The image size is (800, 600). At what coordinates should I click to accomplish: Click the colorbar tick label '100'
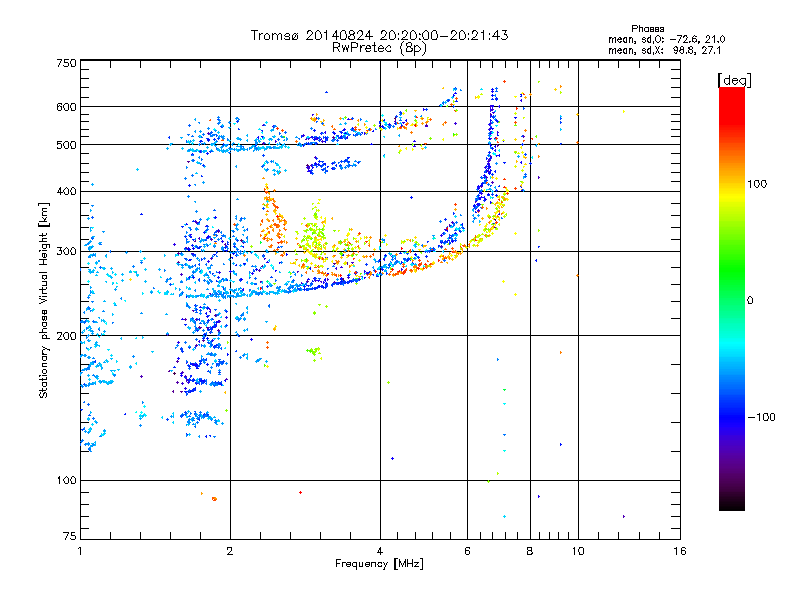pyautogui.click(x=757, y=184)
